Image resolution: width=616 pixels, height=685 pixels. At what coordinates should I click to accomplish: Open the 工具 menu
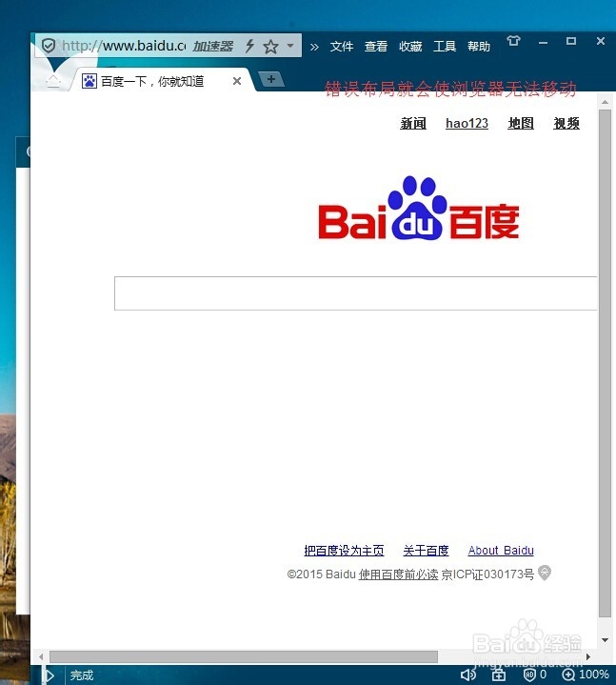pos(445,46)
